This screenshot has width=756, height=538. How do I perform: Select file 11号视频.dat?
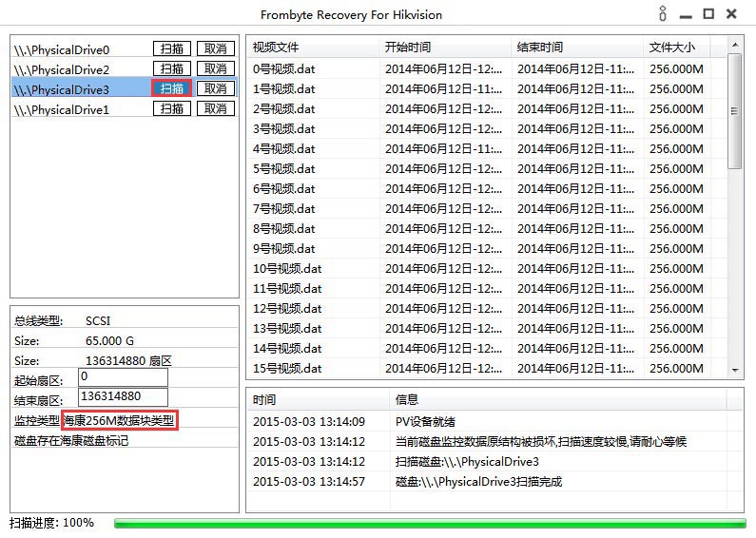(x=287, y=289)
